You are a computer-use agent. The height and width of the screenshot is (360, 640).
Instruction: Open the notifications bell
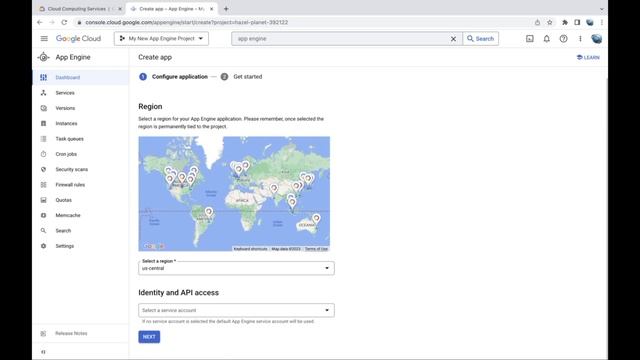[547, 38]
